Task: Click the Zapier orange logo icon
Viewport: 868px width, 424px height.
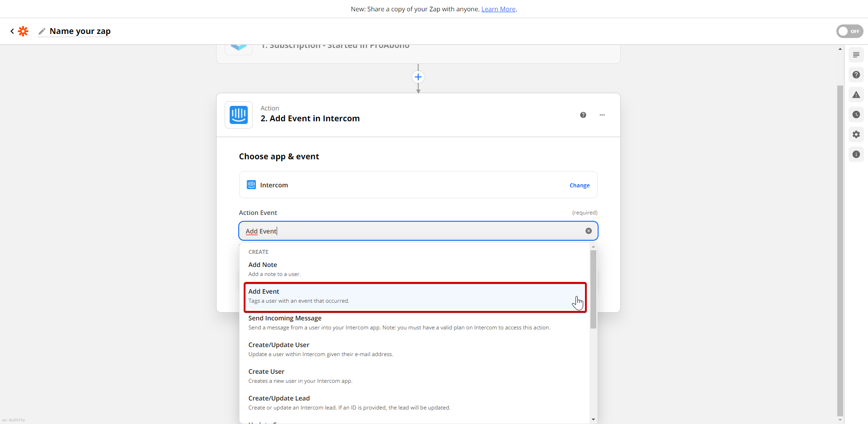Action: click(23, 31)
